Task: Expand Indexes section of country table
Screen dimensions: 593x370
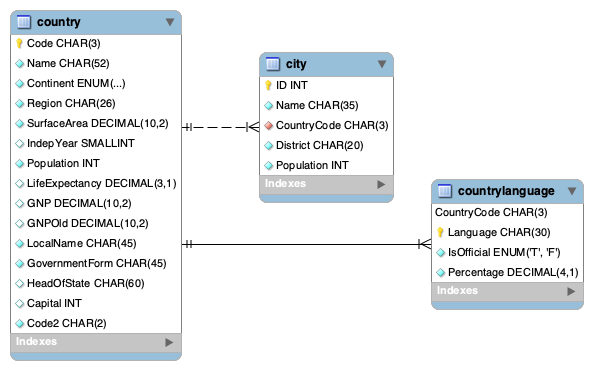Action: (169, 342)
